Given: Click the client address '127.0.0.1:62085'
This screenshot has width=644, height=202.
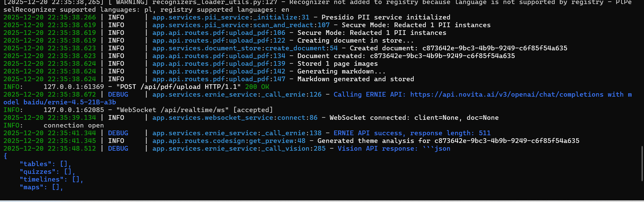Looking at the screenshot, I should click(74, 110).
